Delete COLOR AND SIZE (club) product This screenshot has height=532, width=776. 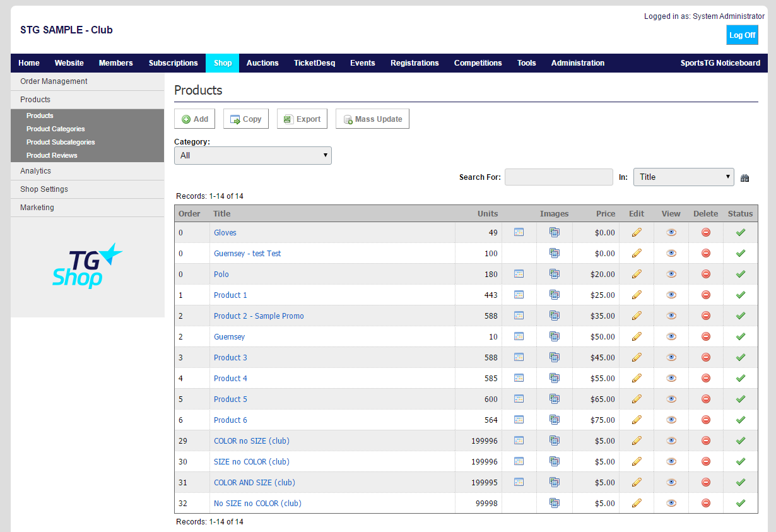click(705, 482)
